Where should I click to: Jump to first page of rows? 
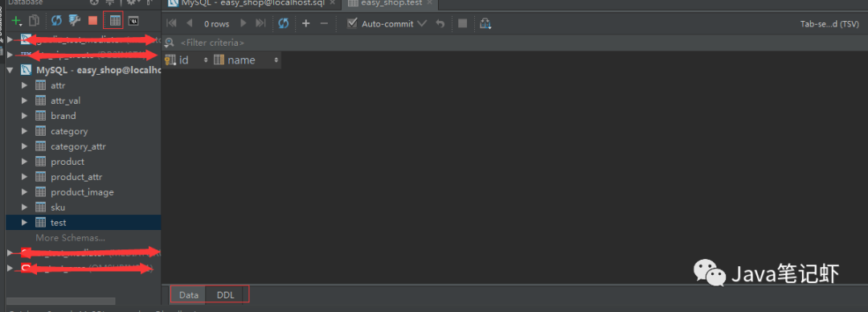[x=172, y=23]
